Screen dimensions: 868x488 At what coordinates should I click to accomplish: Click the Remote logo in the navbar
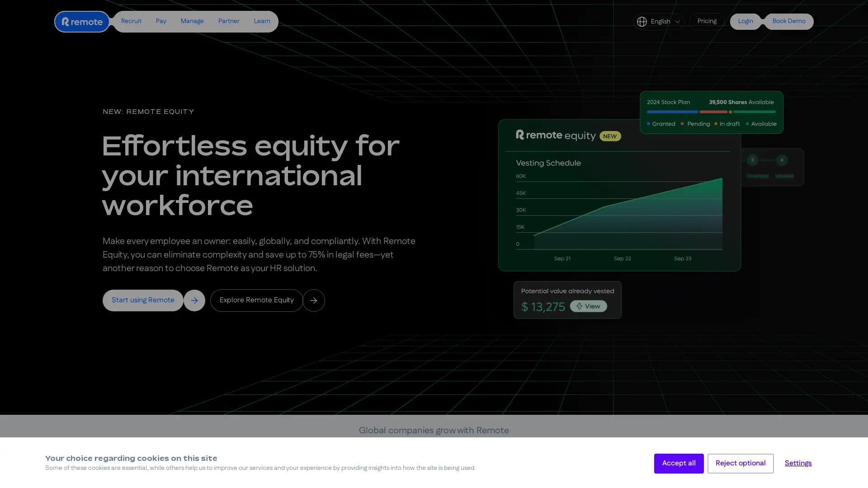(x=81, y=21)
